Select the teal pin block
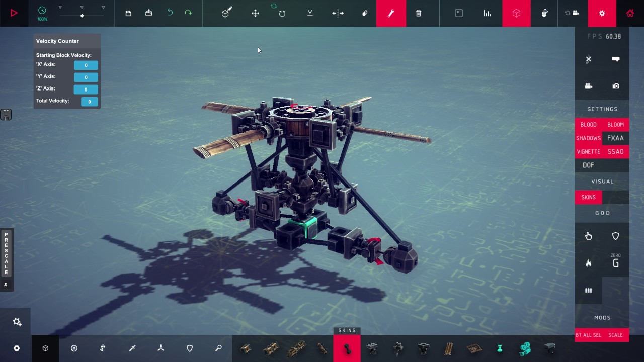Screen dimensions: 644x362 pyautogui.click(x=500, y=348)
